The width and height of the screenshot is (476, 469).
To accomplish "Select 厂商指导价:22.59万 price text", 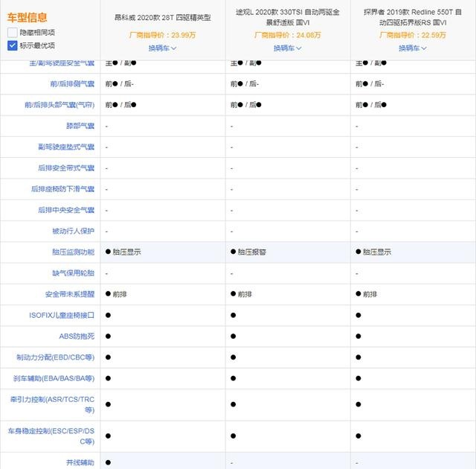I will click(413, 35).
